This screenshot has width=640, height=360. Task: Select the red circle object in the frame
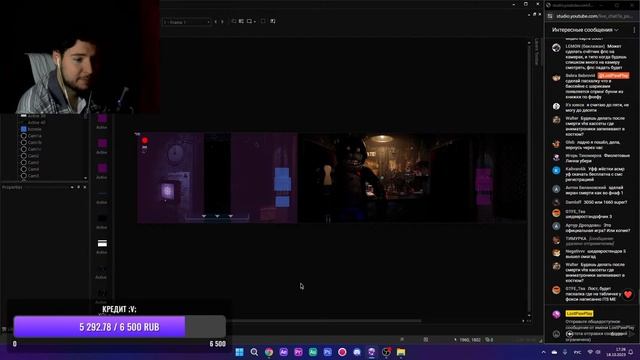tap(144, 140)
